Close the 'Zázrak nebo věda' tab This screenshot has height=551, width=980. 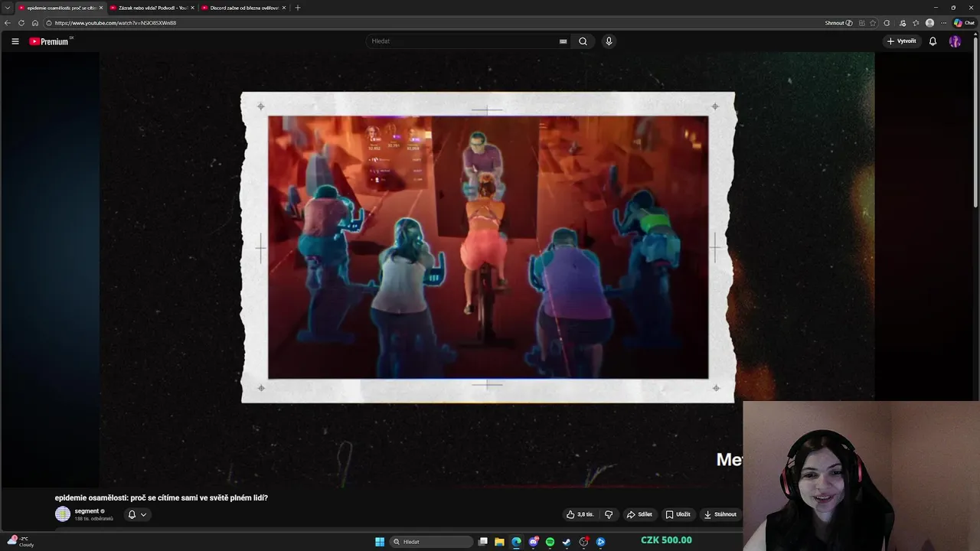(x=192, y=8)
